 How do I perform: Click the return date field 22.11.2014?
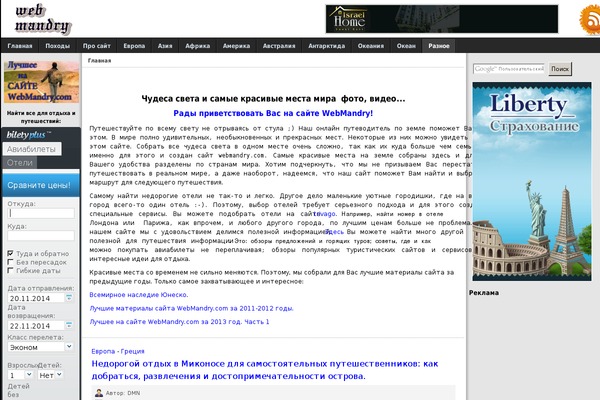click(36, 326)
